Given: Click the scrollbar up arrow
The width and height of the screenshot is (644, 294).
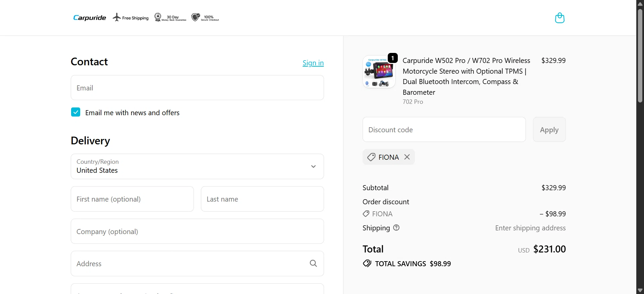Looking at the screenshot, I should [x=640, y=4].
